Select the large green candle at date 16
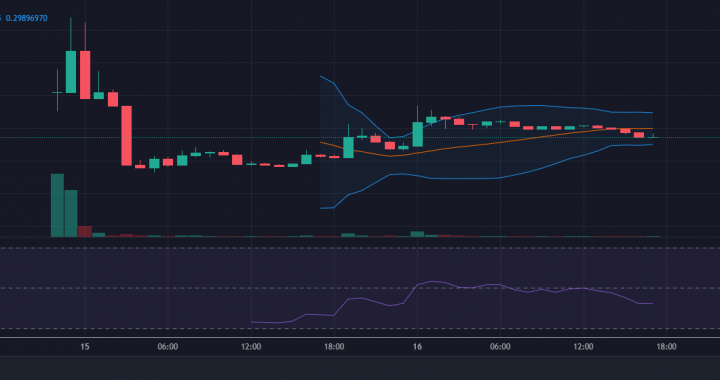 (417, 134)
